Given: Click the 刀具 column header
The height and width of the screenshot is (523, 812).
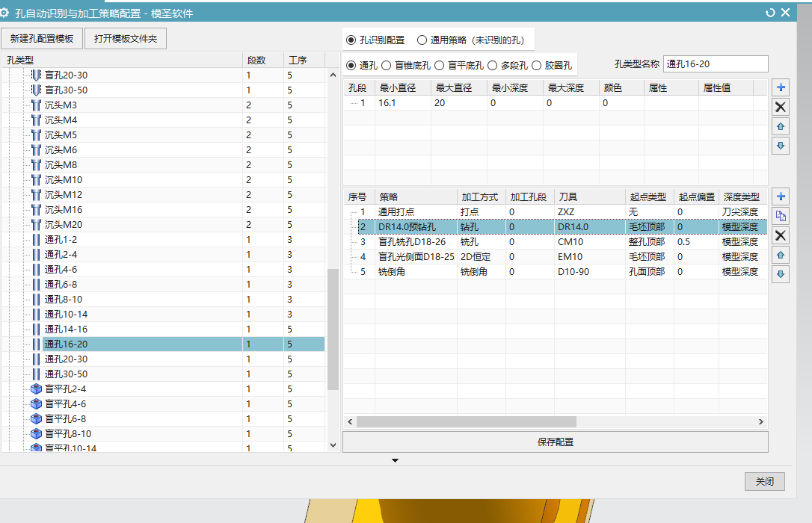Looking at the screenshot, I should 589,197.
